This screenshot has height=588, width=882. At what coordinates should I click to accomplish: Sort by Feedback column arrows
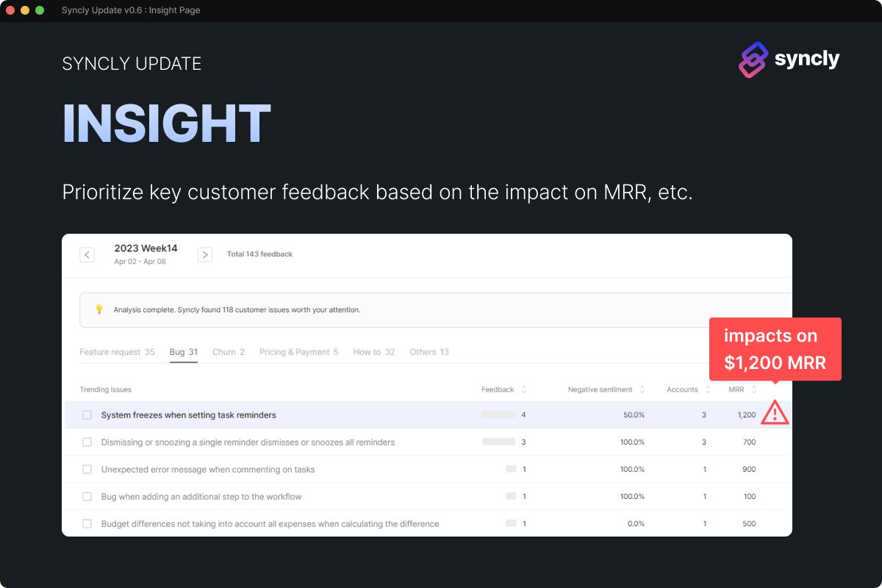click(524, 390)
